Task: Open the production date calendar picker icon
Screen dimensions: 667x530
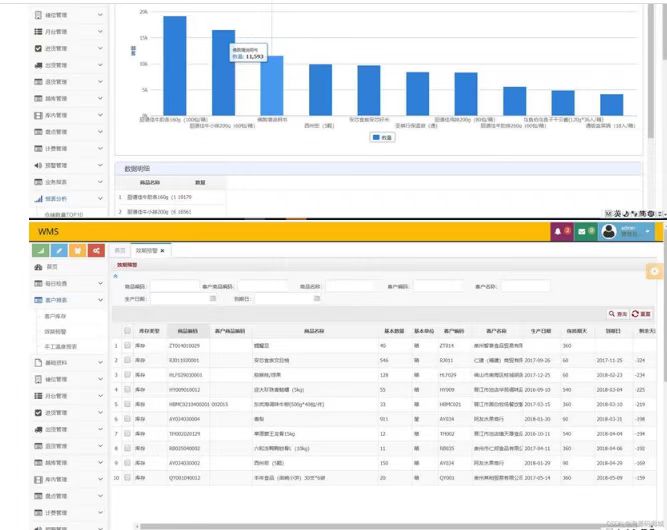Action: 212,298
